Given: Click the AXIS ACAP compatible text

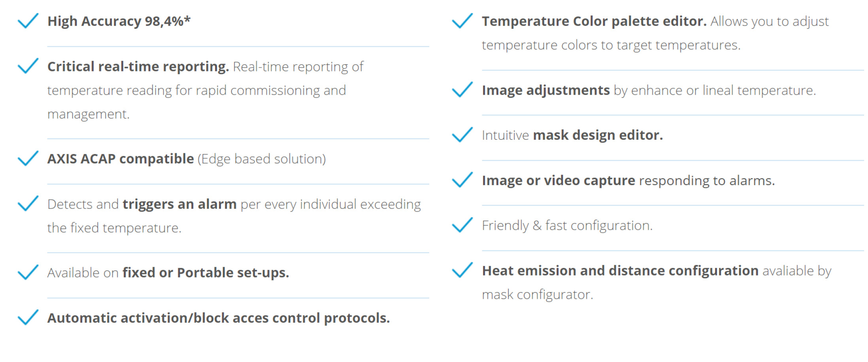Looking at the screenshot, I should pos(121,159).
